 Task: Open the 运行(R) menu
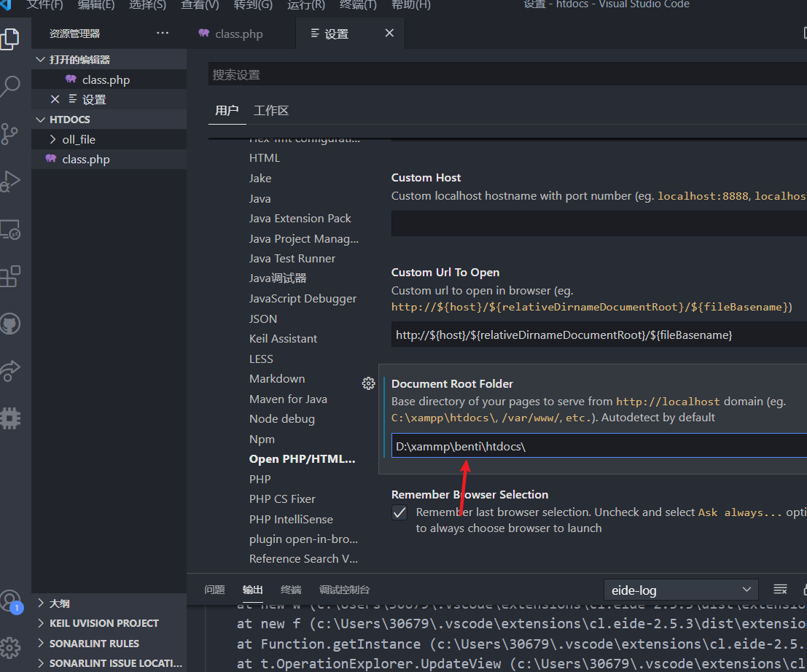tap(306, 4)
